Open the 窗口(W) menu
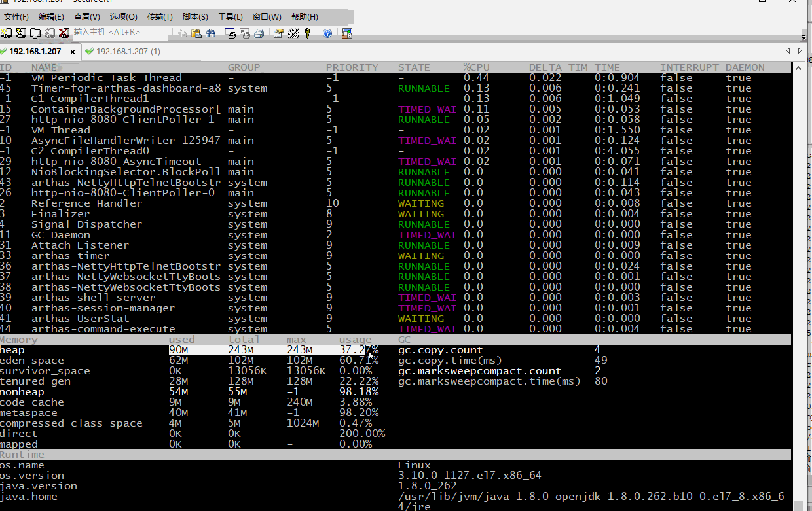Image resolution: width=812 pixels, height=511 pixels. click(x=267, y=17)
